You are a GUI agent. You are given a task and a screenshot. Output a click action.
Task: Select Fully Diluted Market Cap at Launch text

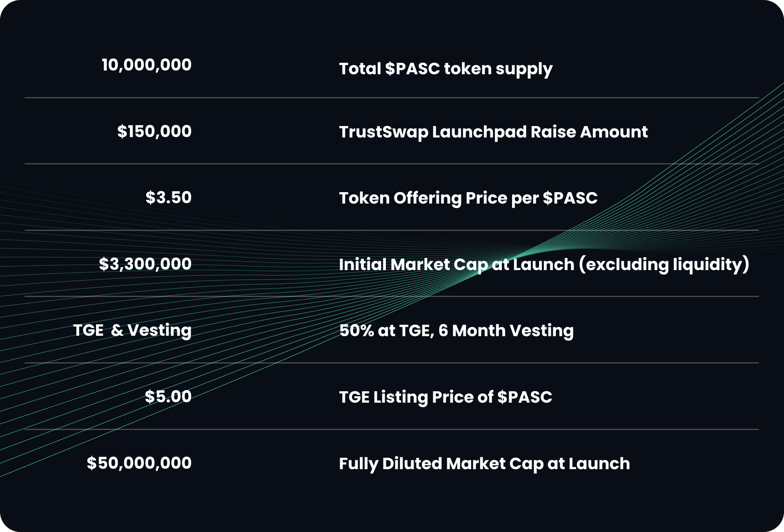pos(484,464)
